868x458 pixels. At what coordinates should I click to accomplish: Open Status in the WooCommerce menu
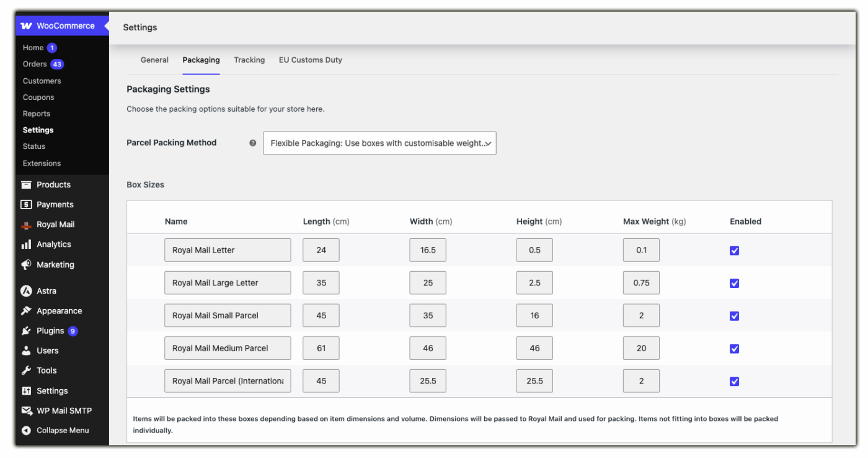click(x=34, y=146)
